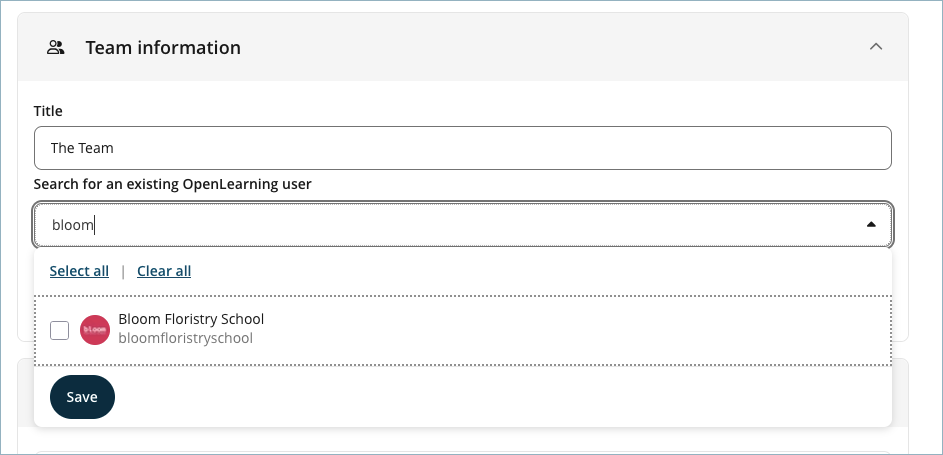
Task: Click the blank area right of Clear all
Action: click(x=540, y=271)
